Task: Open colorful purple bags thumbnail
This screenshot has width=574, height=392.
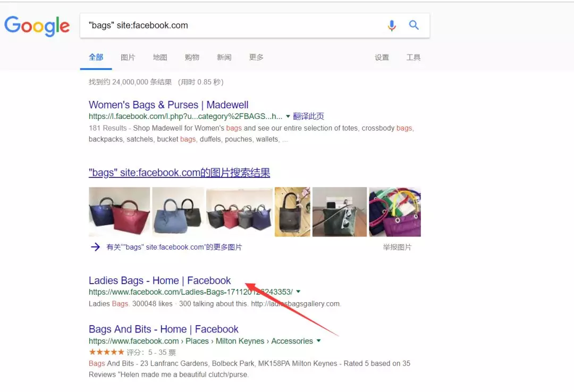Action: 395,211
